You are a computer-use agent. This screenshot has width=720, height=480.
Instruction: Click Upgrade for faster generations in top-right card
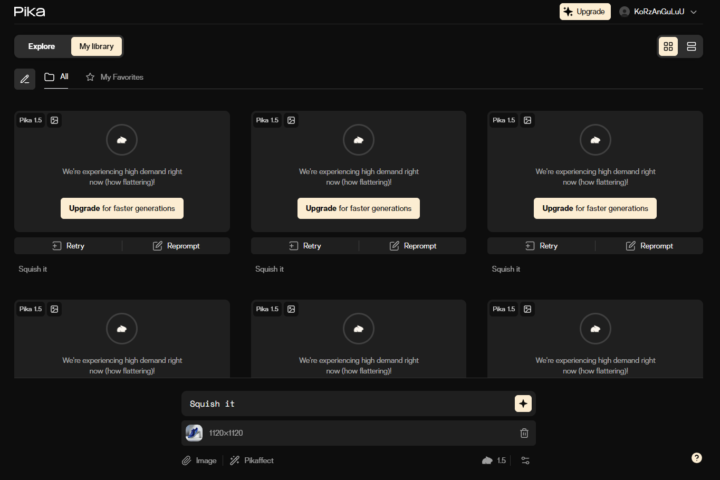[x=595, y=209]
